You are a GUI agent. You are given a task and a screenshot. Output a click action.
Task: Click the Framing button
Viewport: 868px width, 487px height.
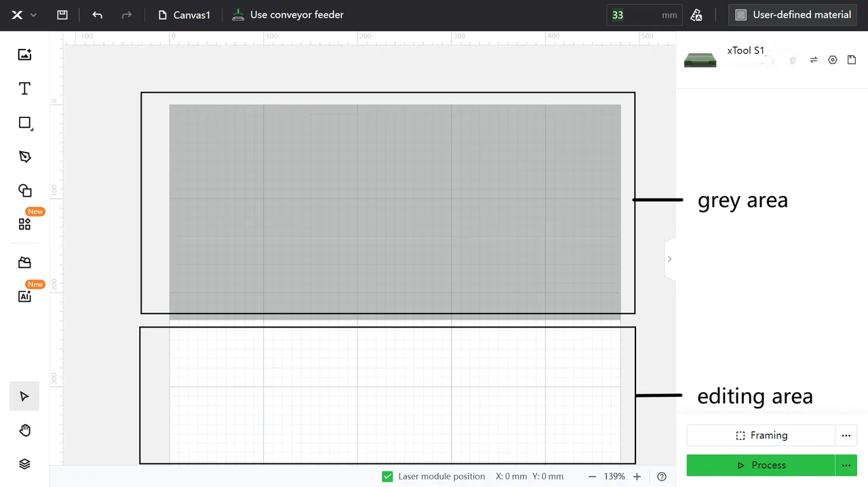tap(761, 435)
